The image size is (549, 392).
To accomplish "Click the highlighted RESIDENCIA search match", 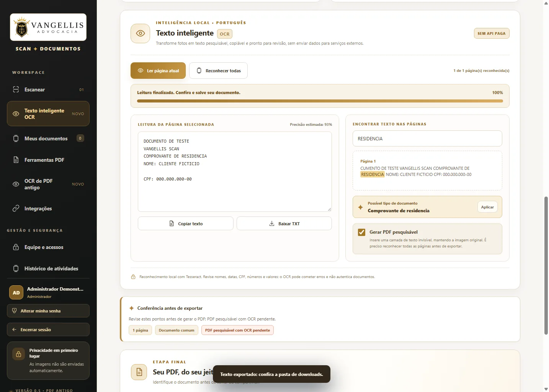I will pos(373,174).
